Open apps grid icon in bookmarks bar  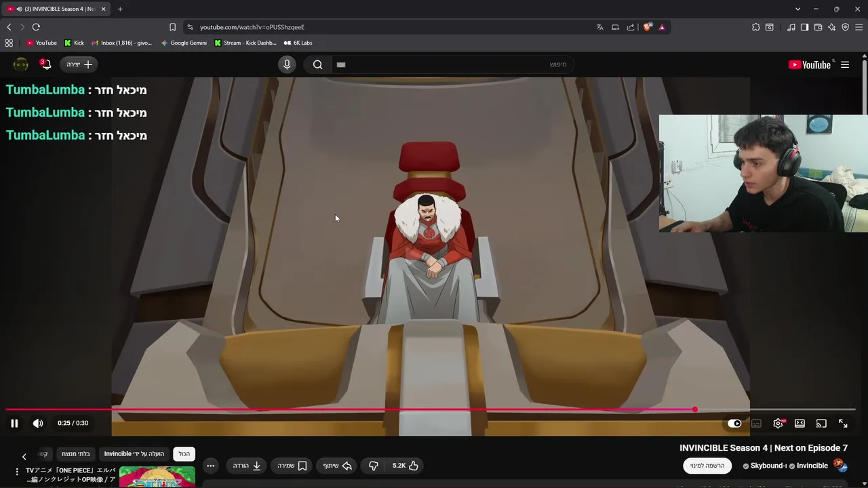(9, 43)
